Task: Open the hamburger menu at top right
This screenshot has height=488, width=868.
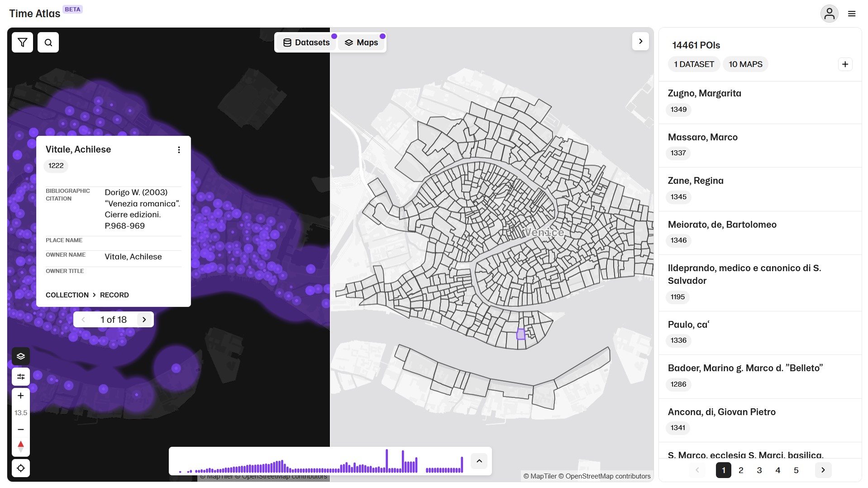Action: 852,14
